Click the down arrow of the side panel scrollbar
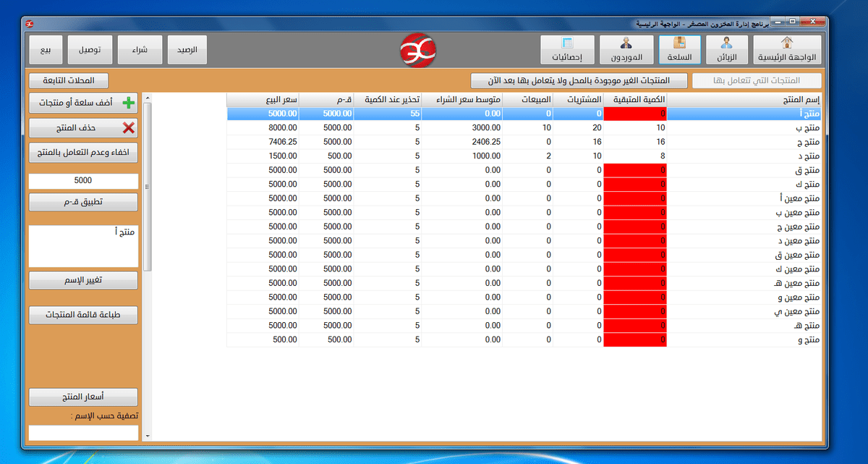Screen dimensions: 868x464 coord(148,436)
